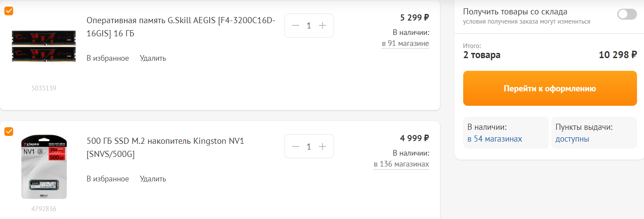The width and height of the screenshot is (644, 219).
Task: Decrease Kingston NV1 SSD quantity
Action: [296, 146]
